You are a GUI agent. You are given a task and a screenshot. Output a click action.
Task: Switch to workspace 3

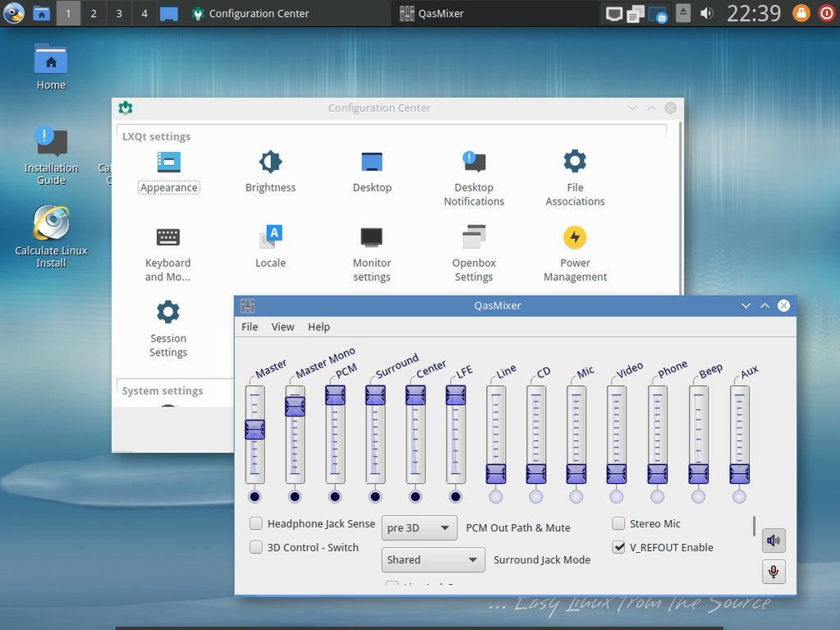coord(119,13)
